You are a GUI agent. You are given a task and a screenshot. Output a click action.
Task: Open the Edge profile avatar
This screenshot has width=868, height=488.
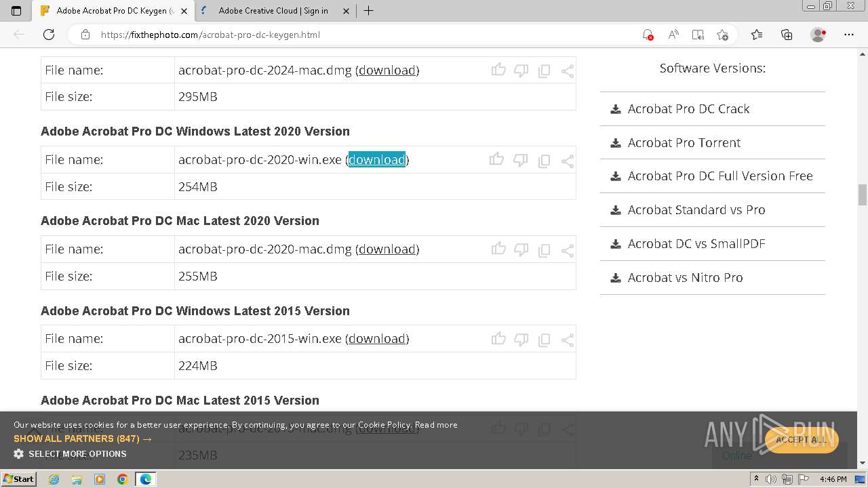click(x=818, y=35)
